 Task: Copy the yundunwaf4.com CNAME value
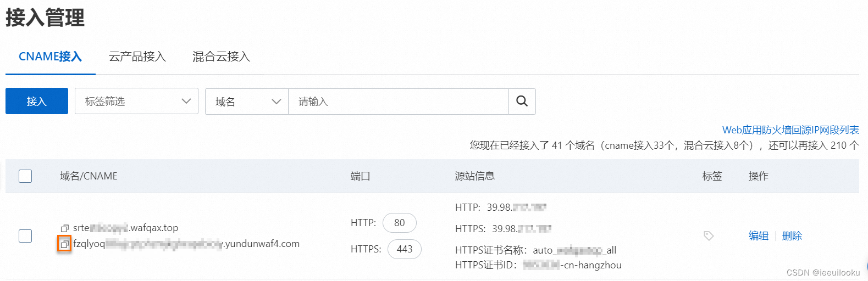click(x=65, y=244)
